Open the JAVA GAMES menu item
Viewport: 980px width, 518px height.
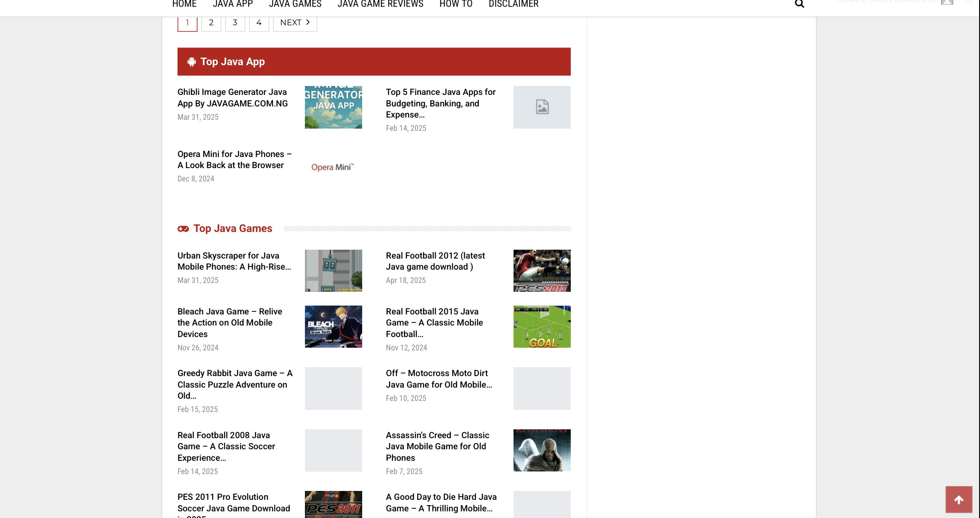pyautogui.click(x=295, y=4)
